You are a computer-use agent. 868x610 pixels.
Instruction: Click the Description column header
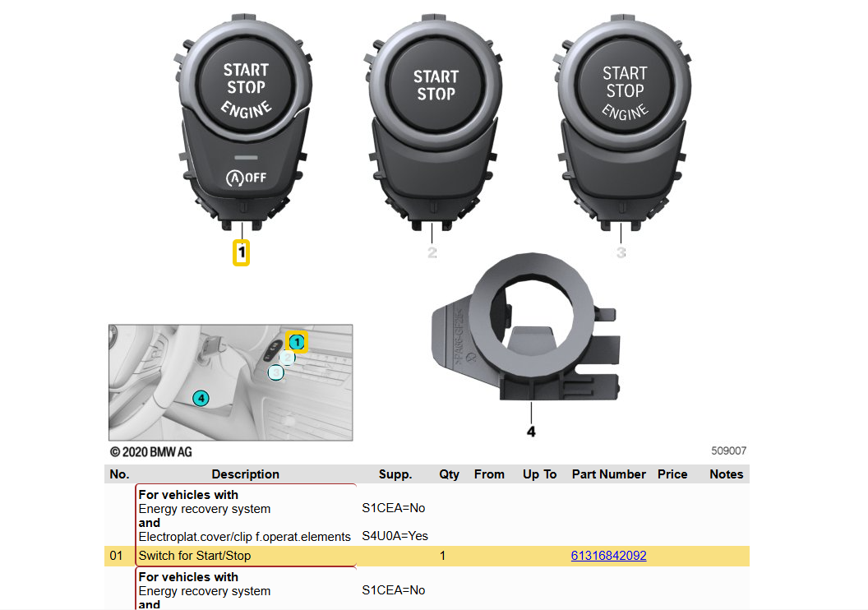tap(245, 474)
